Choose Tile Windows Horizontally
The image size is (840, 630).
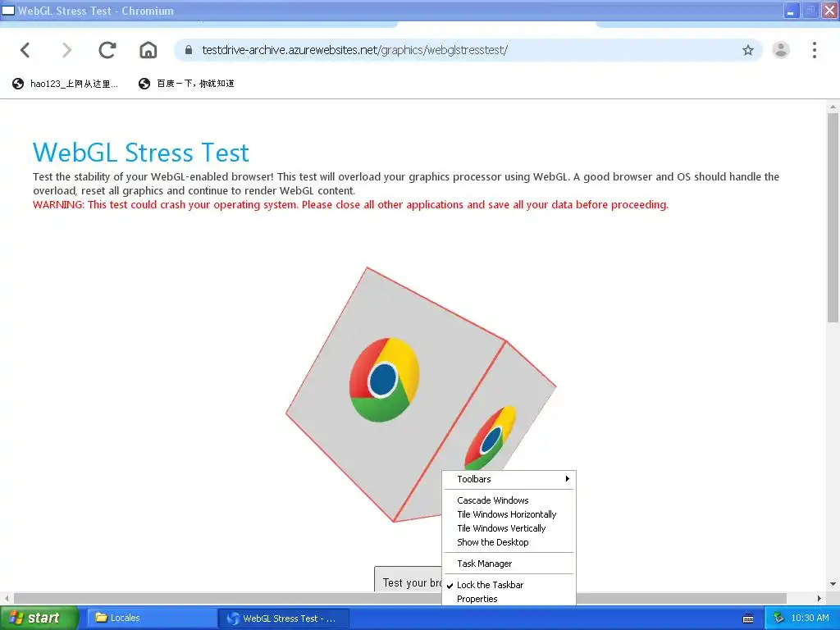point(509,514)
